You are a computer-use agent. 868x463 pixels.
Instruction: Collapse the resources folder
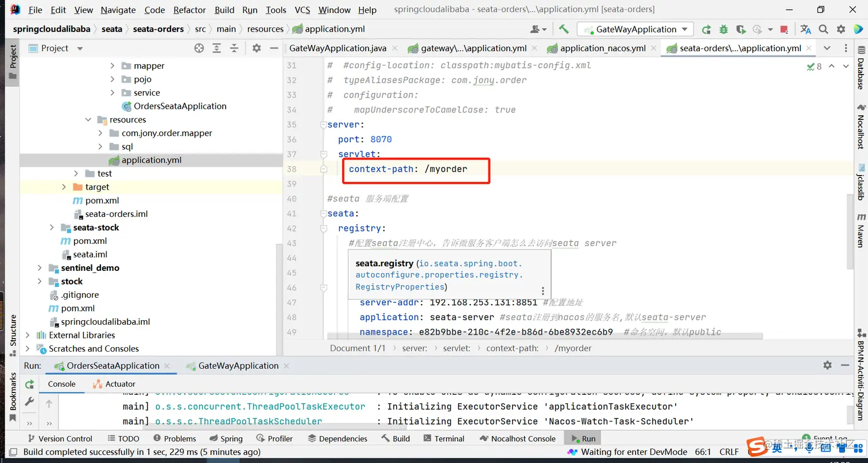pos(88,120)
